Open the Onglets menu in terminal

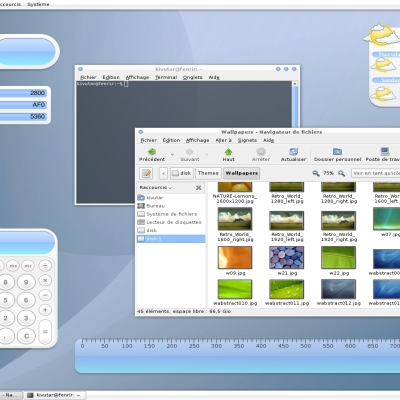click(x=193, y=77)
